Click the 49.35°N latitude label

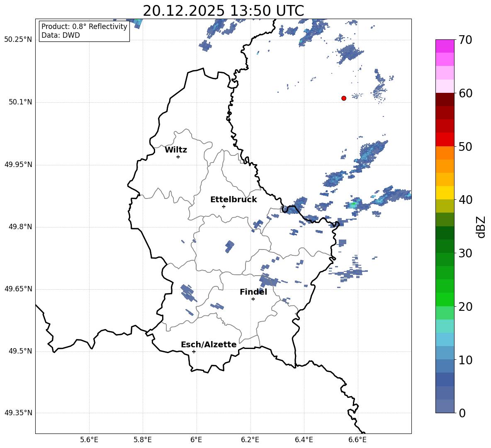pos(18,413)
